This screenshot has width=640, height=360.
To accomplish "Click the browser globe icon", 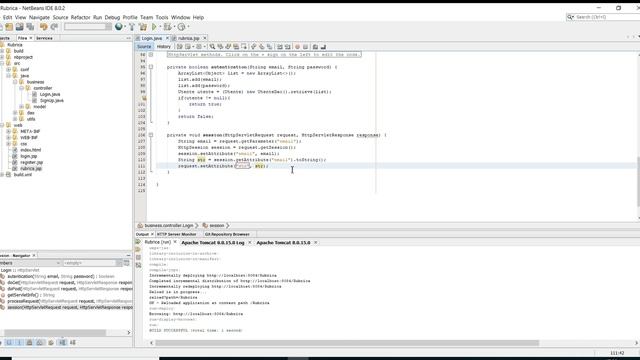I will click(x=119, y=27).
